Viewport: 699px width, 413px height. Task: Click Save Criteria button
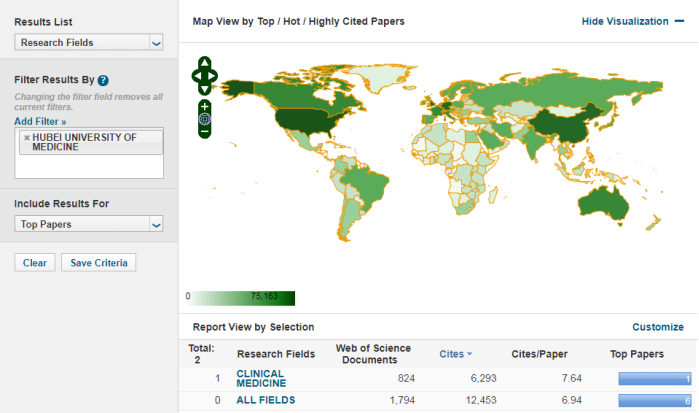tap(98, 263)
